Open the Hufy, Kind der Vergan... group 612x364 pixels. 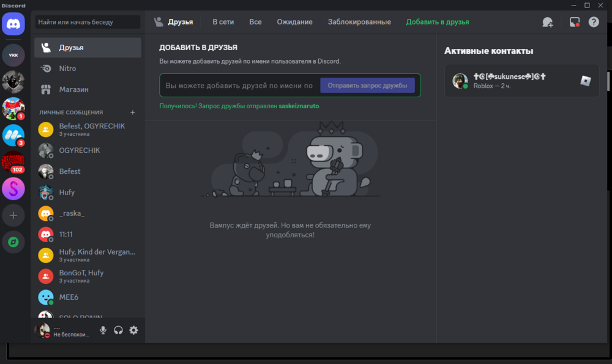coord(88,255)
